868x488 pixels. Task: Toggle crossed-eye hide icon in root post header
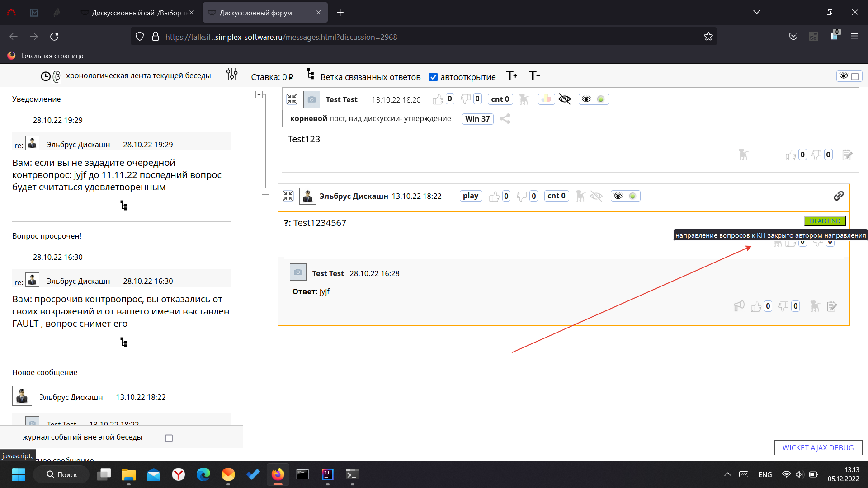pyautogui.click(x=565, y=99)
